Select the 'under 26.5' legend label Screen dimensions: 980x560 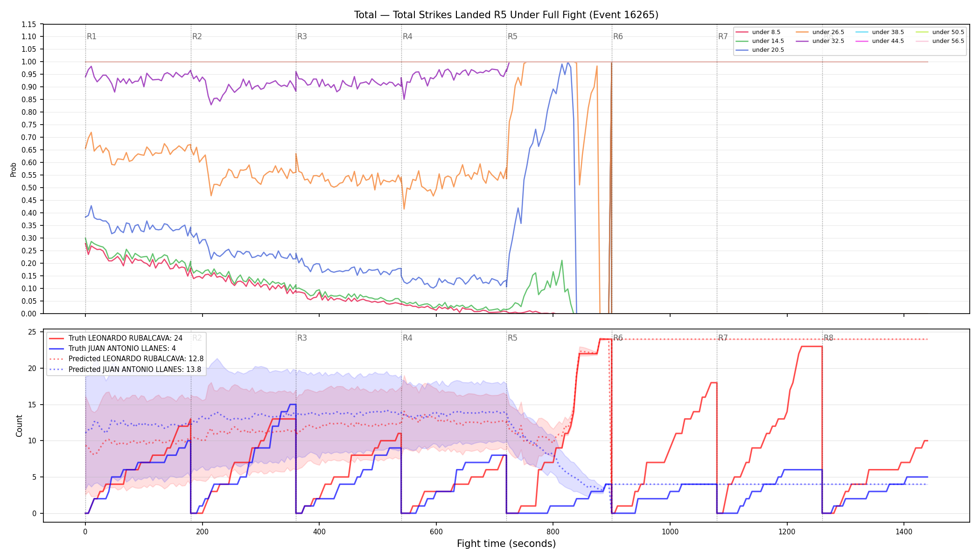tap(828, 32)
